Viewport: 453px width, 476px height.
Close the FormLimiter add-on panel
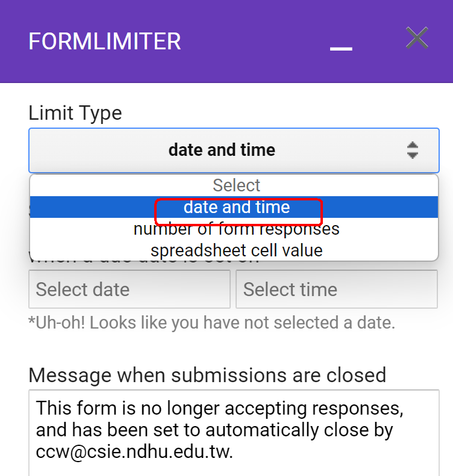click(x=417, y=39)
